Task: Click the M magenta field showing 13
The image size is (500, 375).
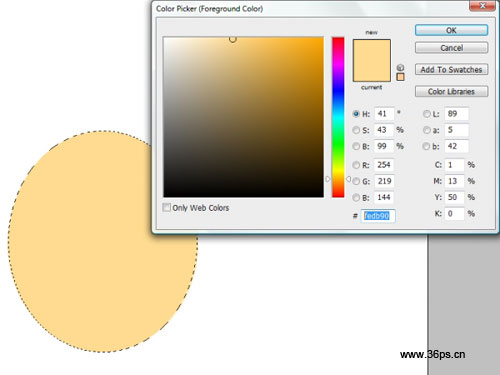Action: [454, 181]
